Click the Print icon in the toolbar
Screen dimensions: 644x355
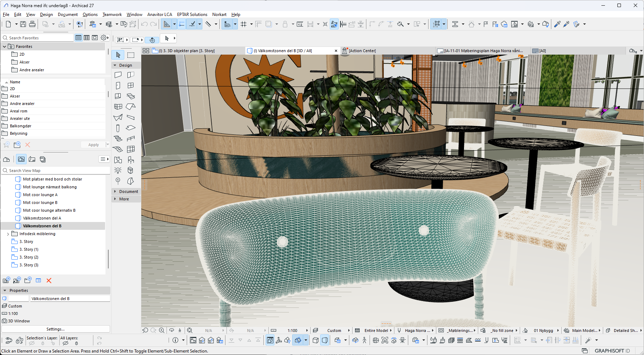click(x=32, y=24)
